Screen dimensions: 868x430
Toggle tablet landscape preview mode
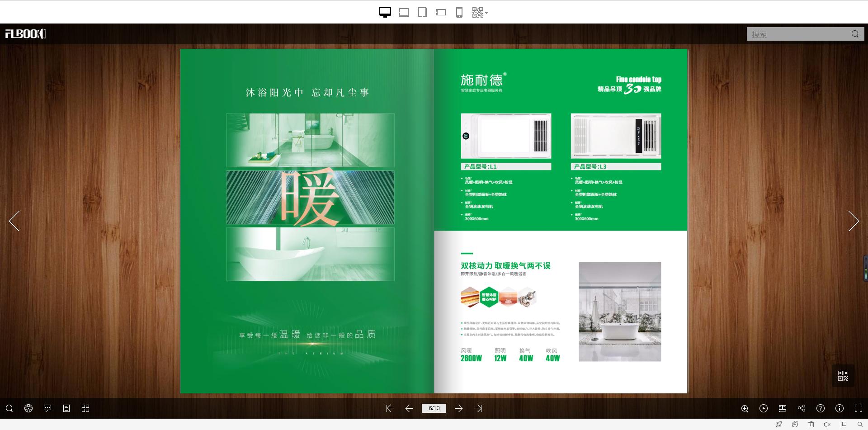pyautogui.click(x=440, y=12)
